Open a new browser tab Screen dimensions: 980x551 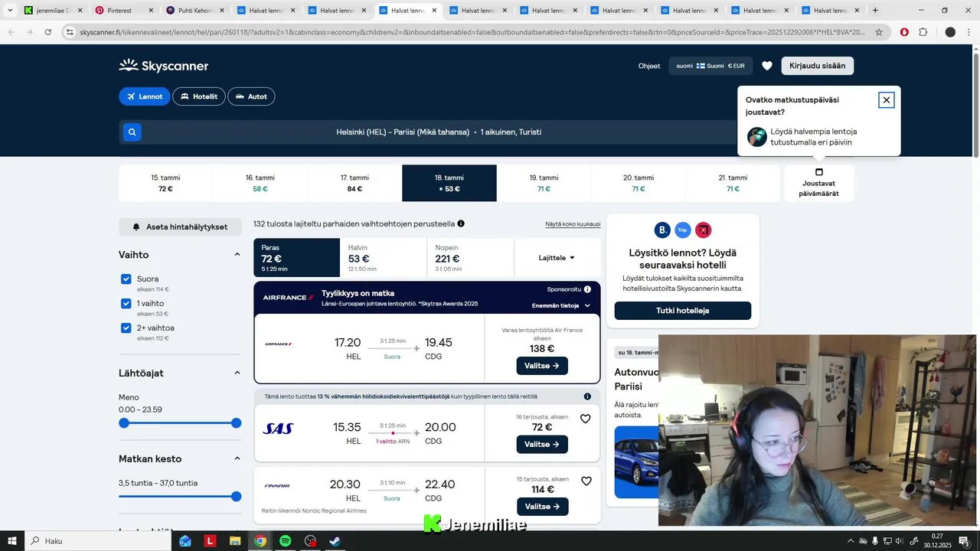875,11
